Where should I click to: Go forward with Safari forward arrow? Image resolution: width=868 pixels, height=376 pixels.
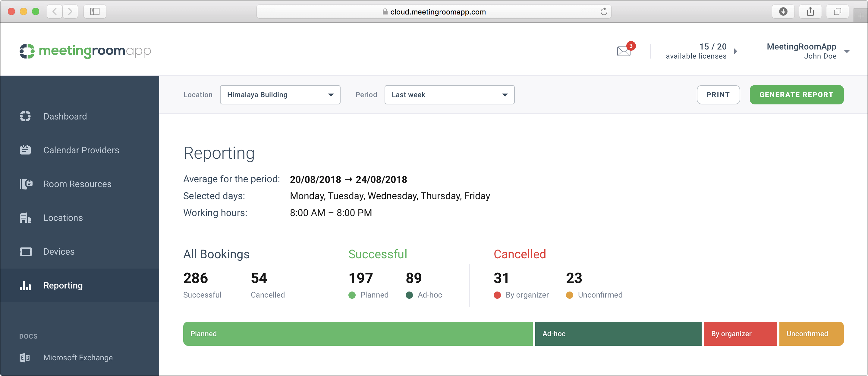tap(70, 11)
